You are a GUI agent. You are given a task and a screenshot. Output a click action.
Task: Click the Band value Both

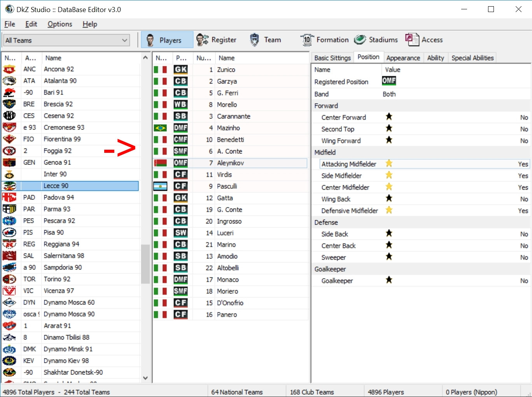[x=389, y=94]
